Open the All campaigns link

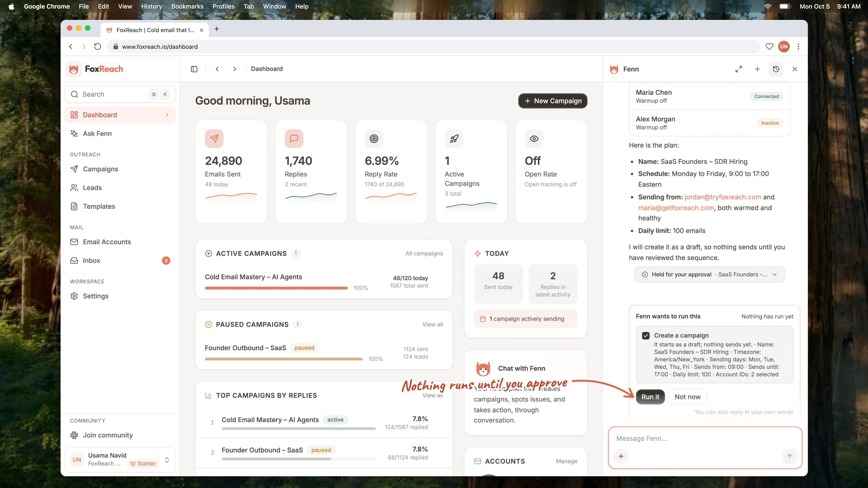[424, 254]
